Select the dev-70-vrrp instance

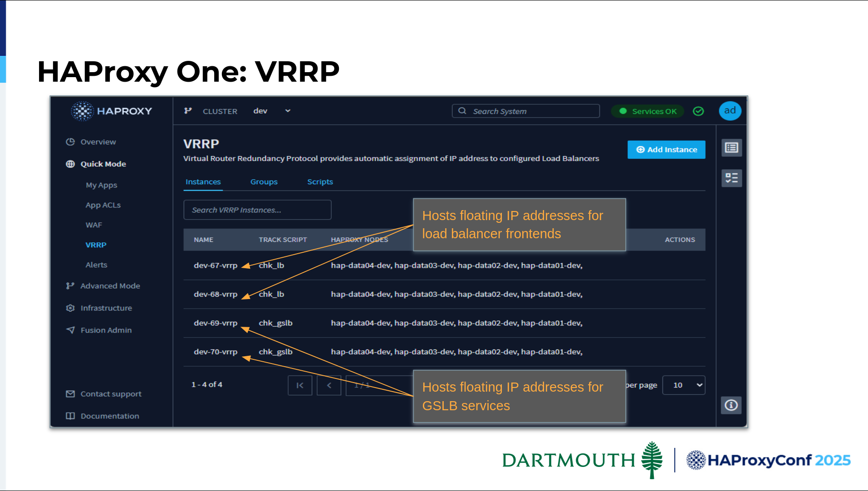point(216,352)
